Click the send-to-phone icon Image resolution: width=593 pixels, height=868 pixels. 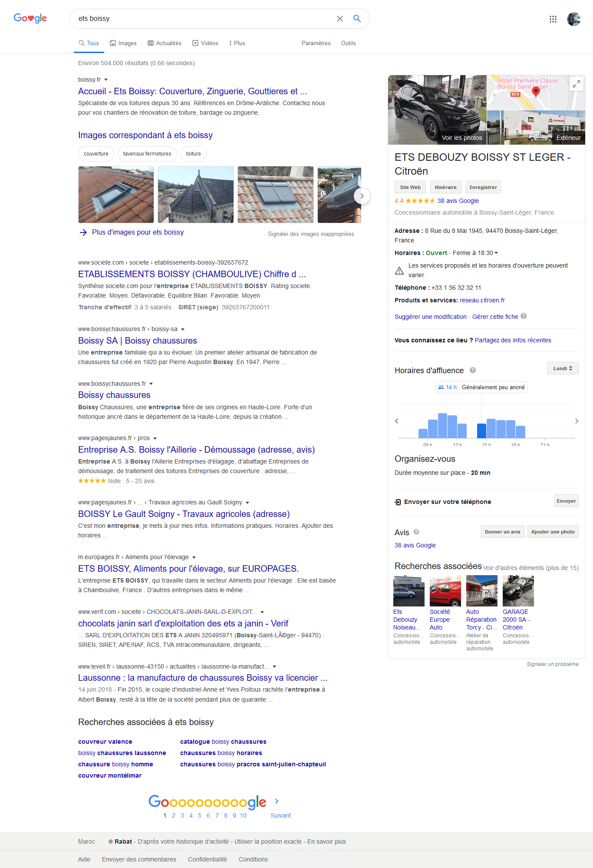[398, 502]
